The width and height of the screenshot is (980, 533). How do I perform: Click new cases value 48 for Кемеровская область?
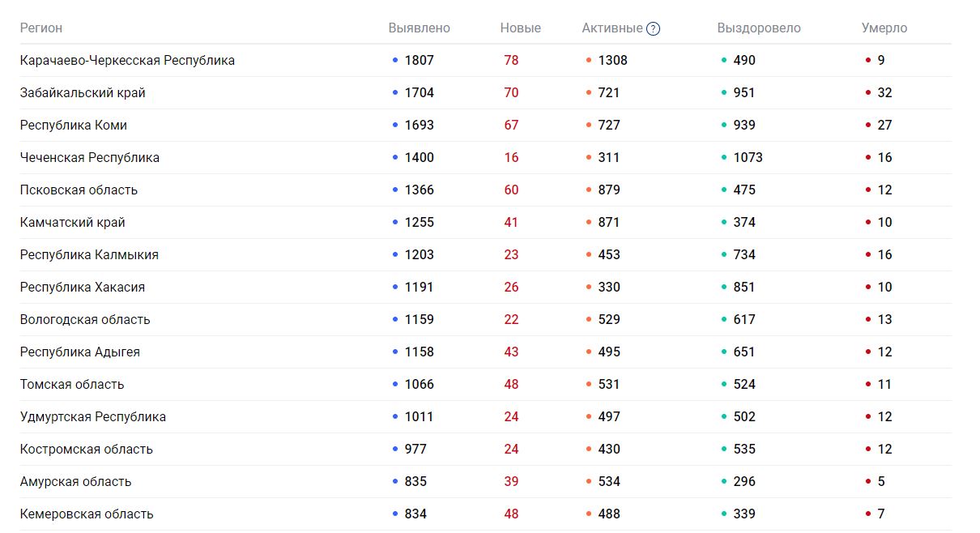pyautogui.click(x=511, y=514)
